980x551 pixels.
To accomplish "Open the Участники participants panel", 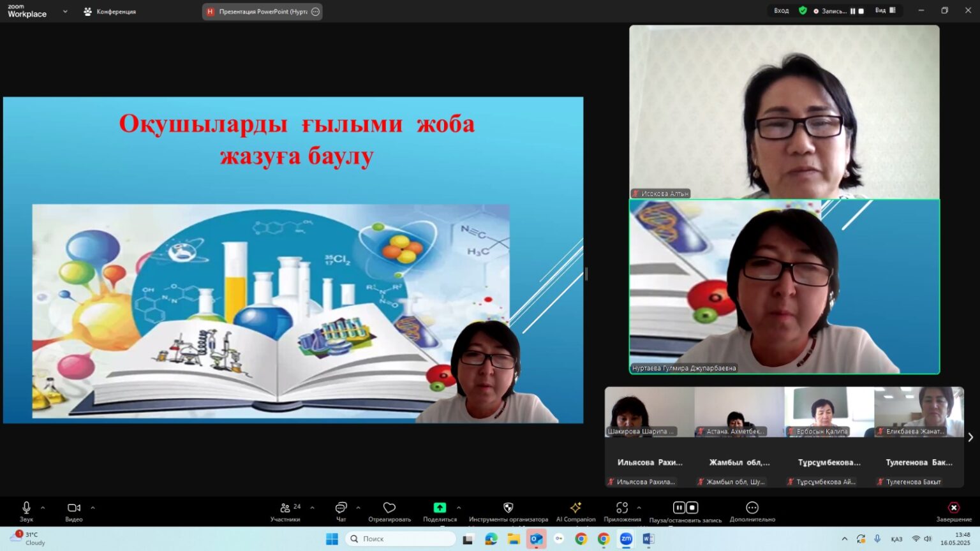I will tap(285, 511).
